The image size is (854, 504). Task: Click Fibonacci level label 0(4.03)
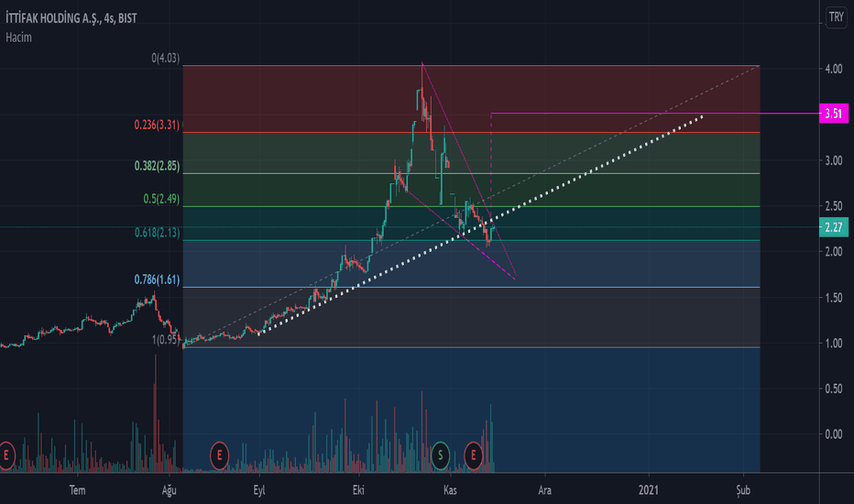pos(165,58)
